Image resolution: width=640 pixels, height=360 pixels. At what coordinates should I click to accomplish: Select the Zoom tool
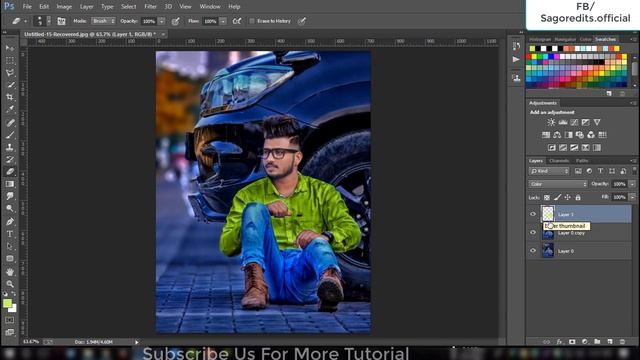(10, 284)
